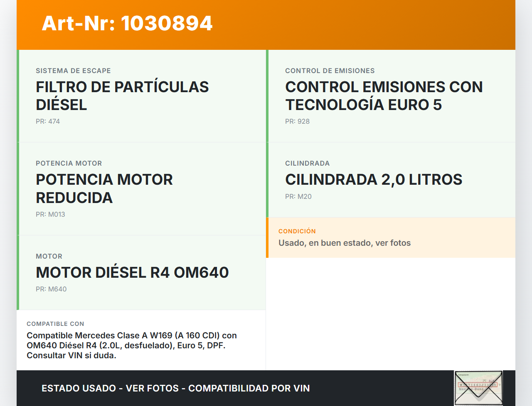The image size is (532, 406).
Task: Click the envelope VIN document icon
Action: (478, 388)
